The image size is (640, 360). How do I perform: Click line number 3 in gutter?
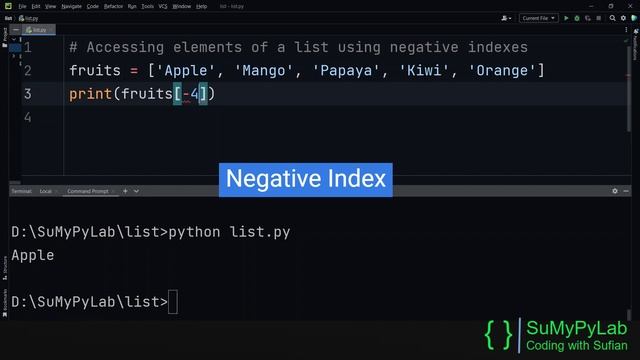point(27,94)
